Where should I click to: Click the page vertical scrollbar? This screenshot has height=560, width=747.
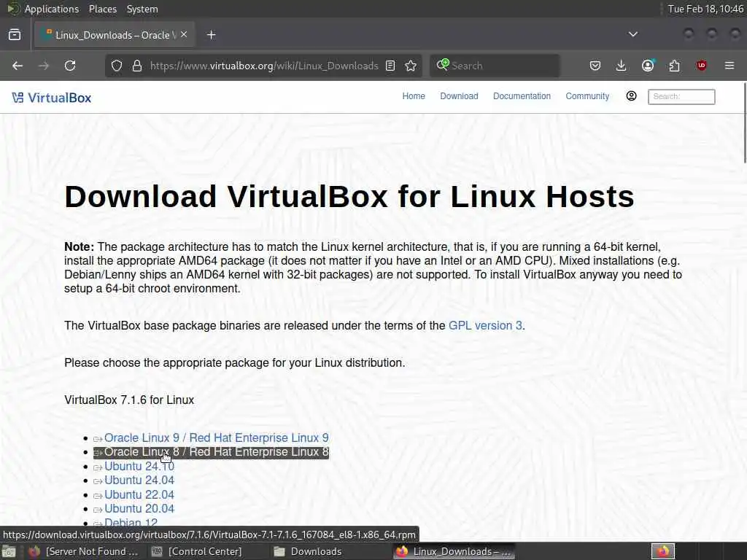click(744, 122)
